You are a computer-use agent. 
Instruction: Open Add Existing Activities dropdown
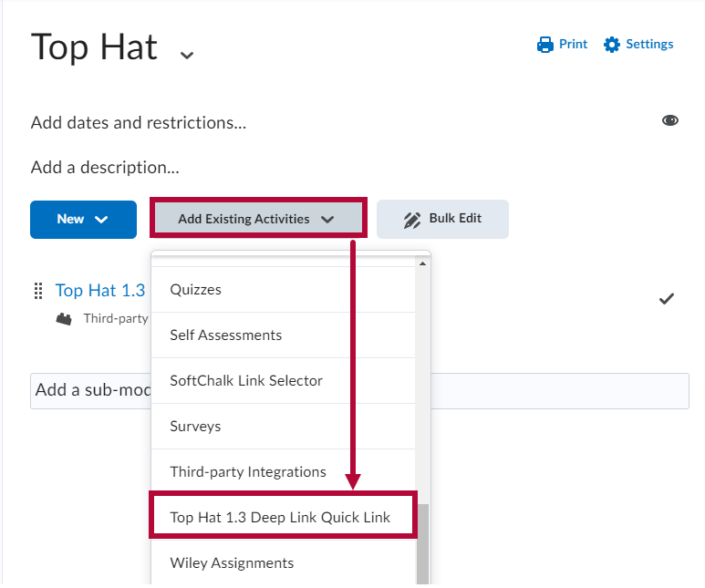258,220
